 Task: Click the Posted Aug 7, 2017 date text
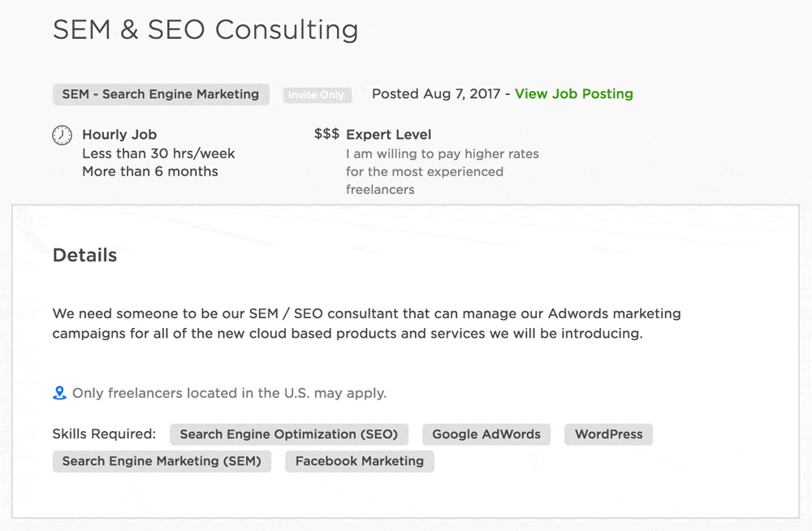click(x=438, y=93)
